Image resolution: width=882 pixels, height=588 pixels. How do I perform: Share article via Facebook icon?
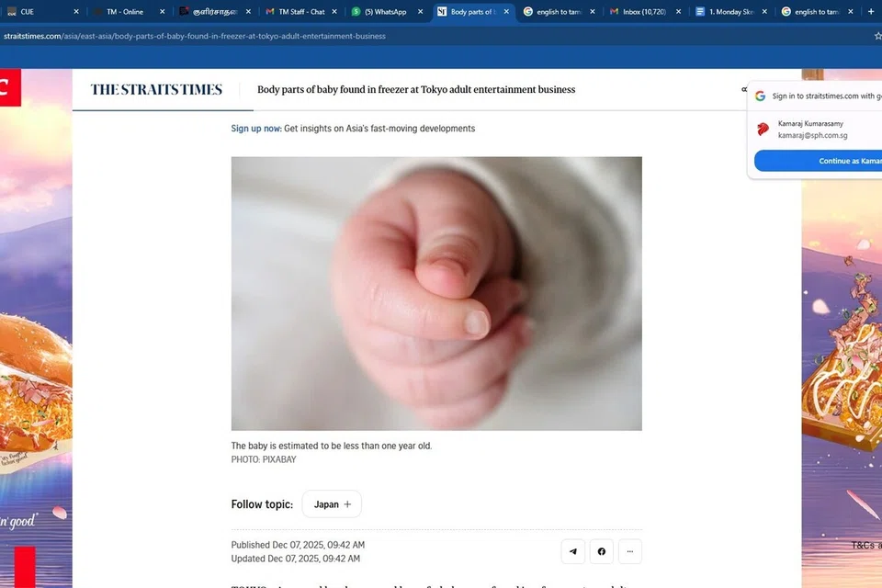[x=601, y=551]
